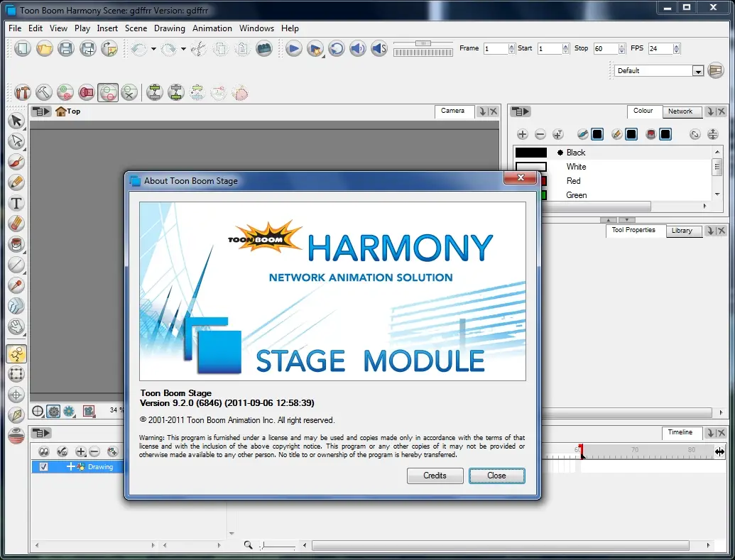This screenshot has height=560, width=735.
Task: Click the Timeline zoom slider
Action: coord(278,546)
